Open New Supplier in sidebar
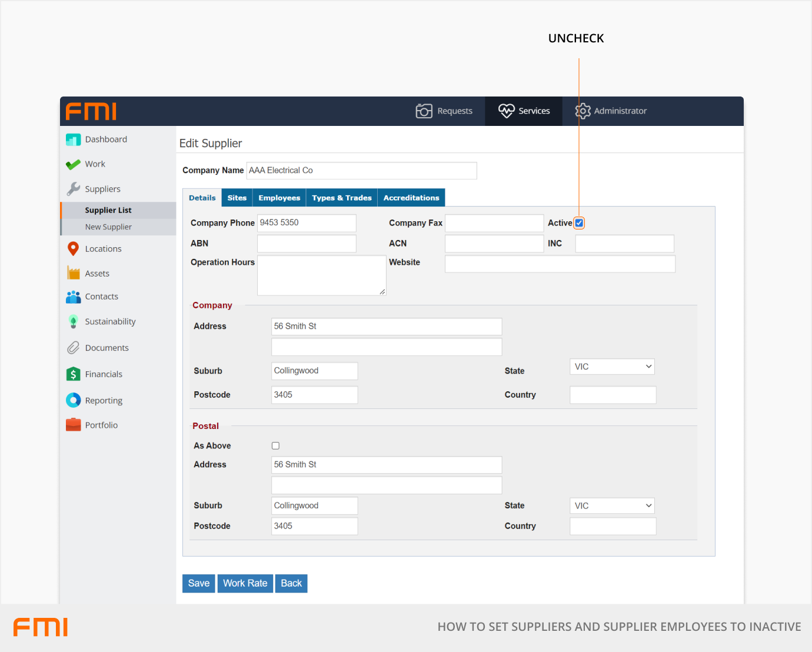The width and height of the screenshot is (812, 652). click(108, 227)
